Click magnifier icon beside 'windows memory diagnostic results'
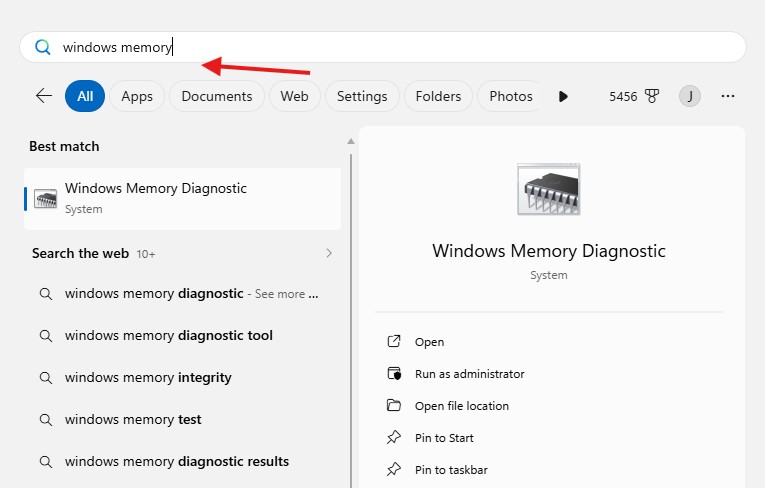 (46, 462)
